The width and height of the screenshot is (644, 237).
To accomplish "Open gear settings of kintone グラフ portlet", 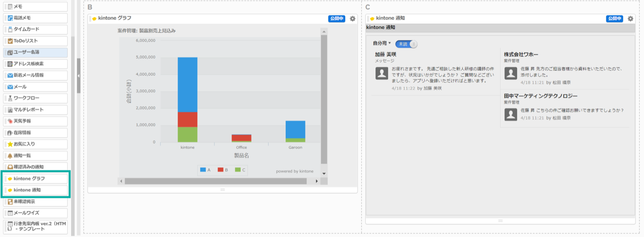I will coord(353,19).
